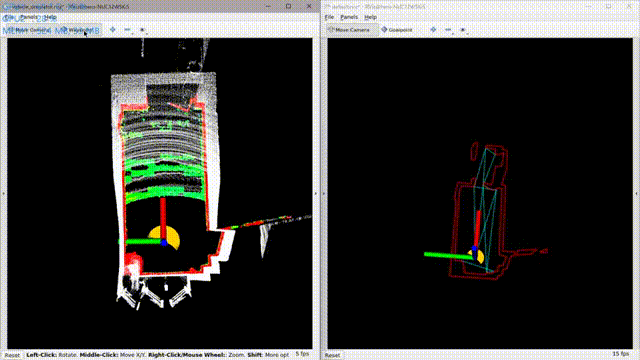Click the 5 fps indicator in left window
Viewport: 640px width, 360px height.
coord(302,354)
